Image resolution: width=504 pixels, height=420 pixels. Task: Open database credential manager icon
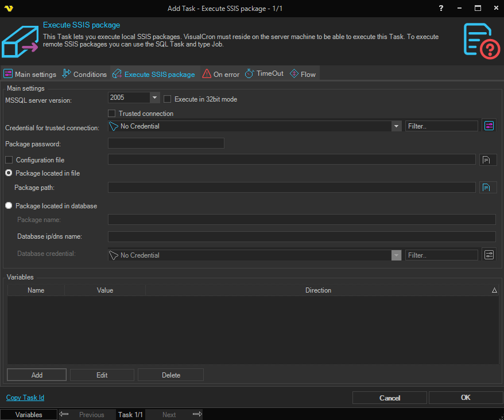tap(489, 255)
